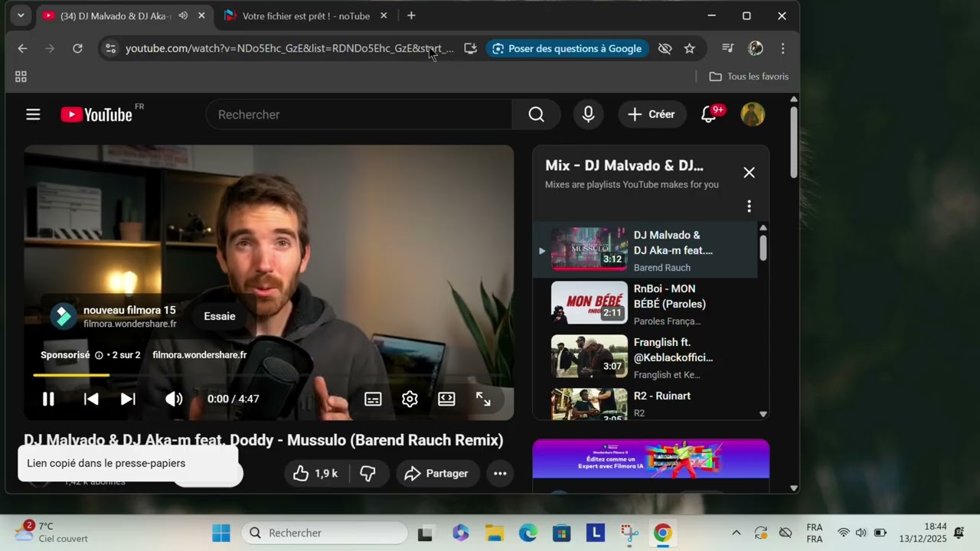
Task: Open the YouTube hamburger guide menu
Action: (33, 115)
